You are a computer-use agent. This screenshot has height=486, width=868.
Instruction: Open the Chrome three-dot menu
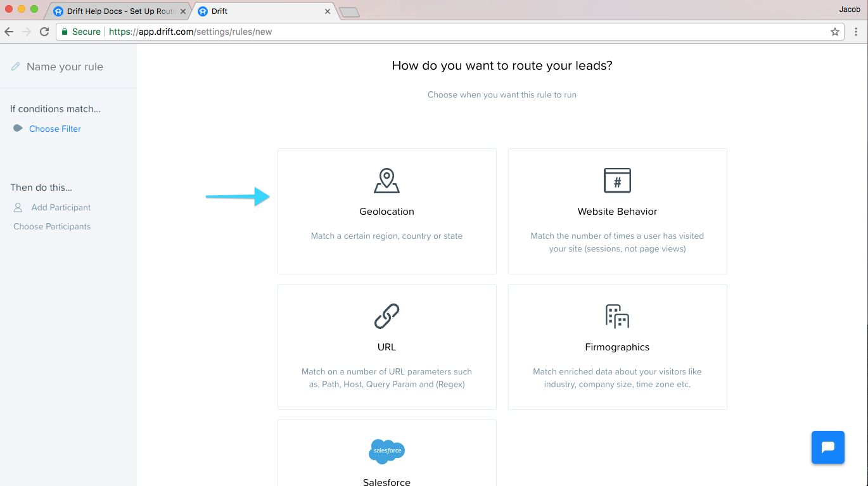[856, 32]
